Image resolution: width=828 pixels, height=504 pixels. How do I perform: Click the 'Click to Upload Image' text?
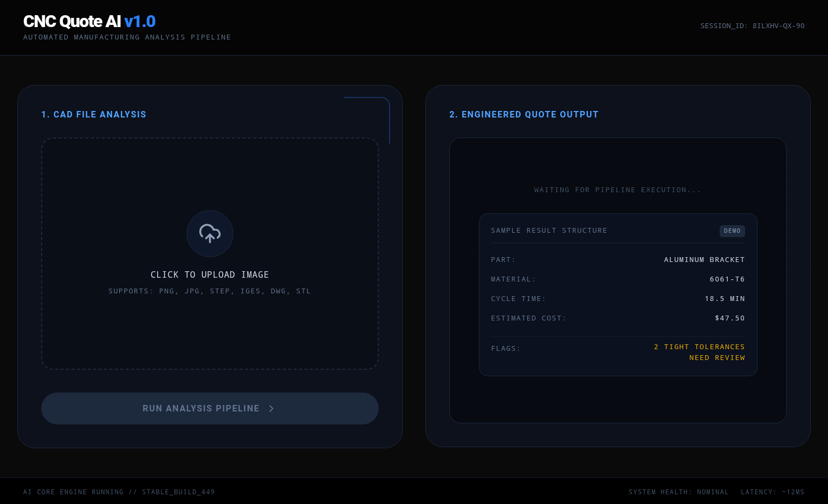[210, 275]
